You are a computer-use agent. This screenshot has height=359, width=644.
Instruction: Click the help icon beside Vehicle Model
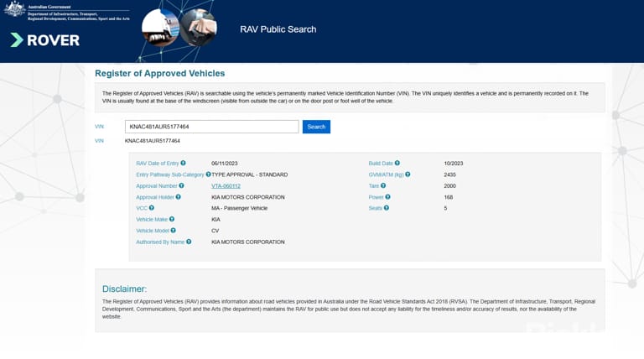[x=174, y=231]
